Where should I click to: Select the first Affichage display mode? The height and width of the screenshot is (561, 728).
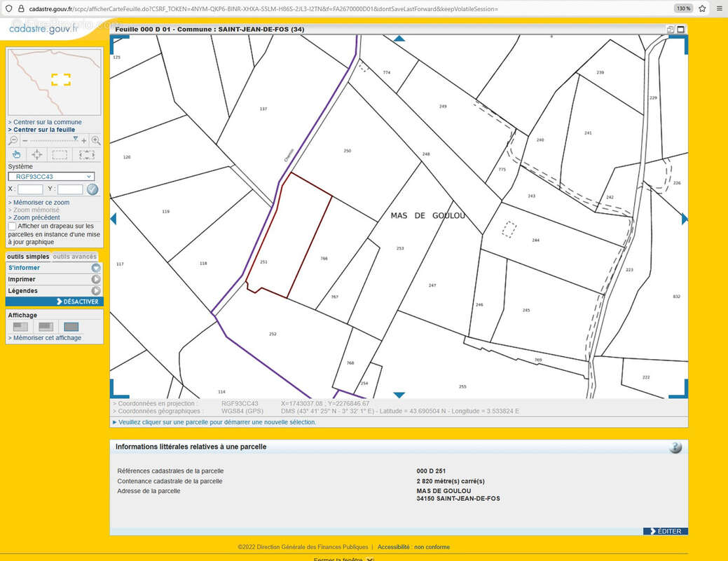click(21, 326)
